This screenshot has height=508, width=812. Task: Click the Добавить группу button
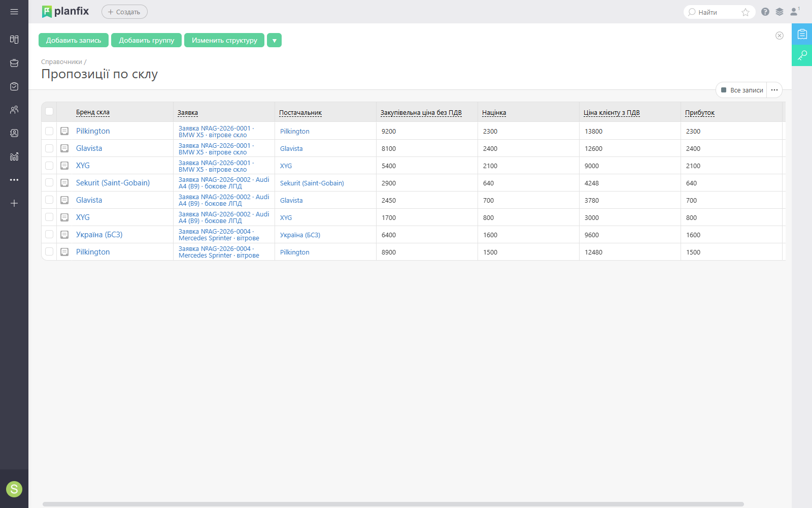point(147,40)
